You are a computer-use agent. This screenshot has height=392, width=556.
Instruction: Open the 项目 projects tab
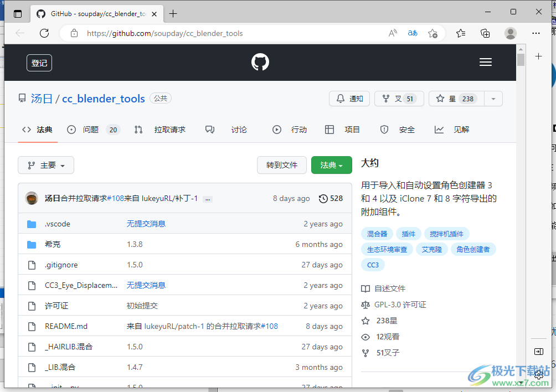[x=342, y=130]
